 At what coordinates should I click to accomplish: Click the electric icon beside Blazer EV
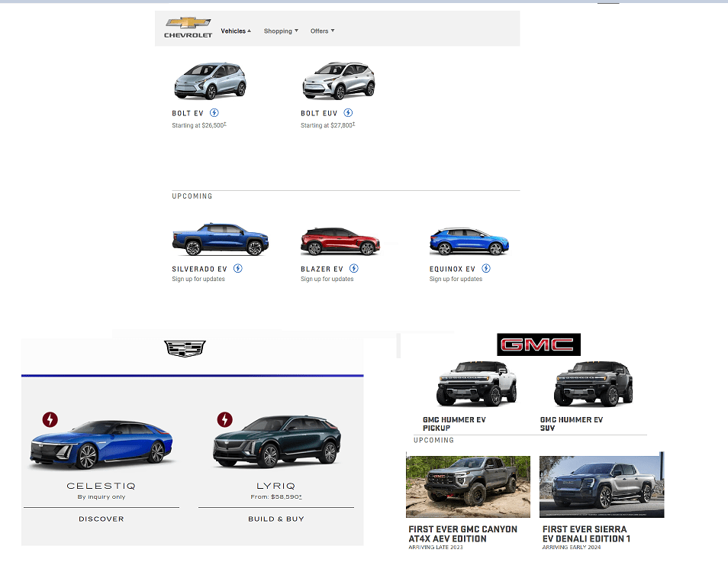(354, 268)
